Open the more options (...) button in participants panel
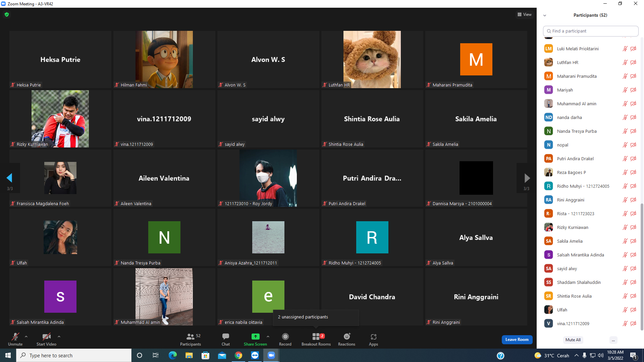 click(613, 340)
